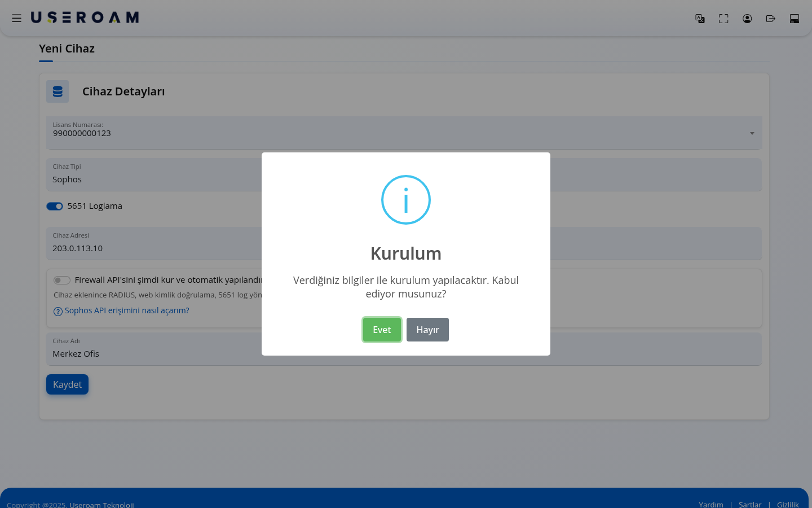The width and height of the screenshot is (812, 508).
Task: Click the help question mark icon
Action: coord(58,311)
